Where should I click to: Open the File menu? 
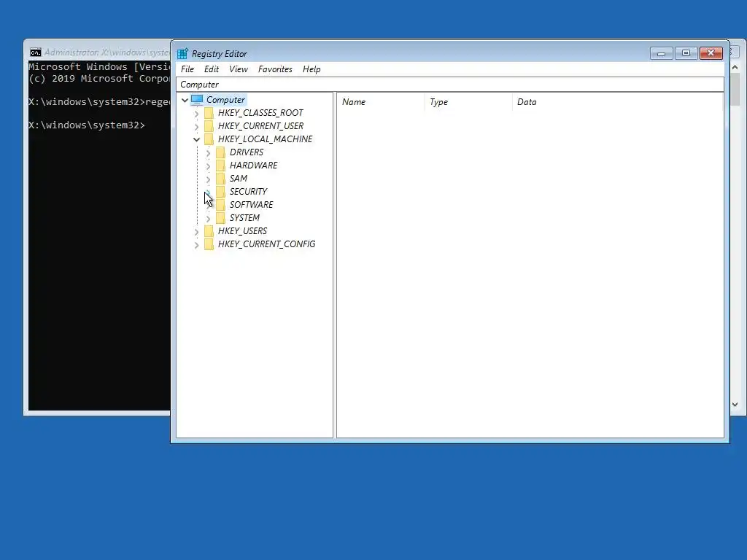point(187,69)
